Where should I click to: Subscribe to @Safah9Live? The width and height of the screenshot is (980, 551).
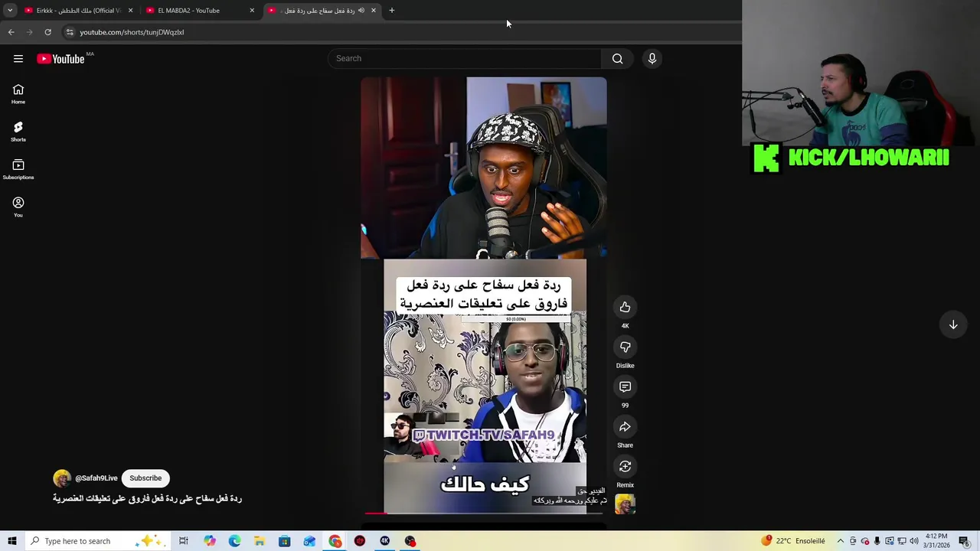[145, 478]
